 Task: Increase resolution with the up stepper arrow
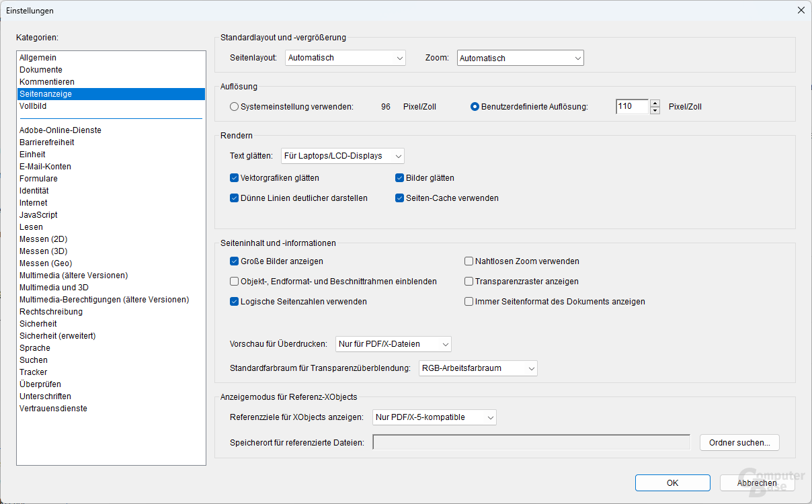click(x=655, y=103)
